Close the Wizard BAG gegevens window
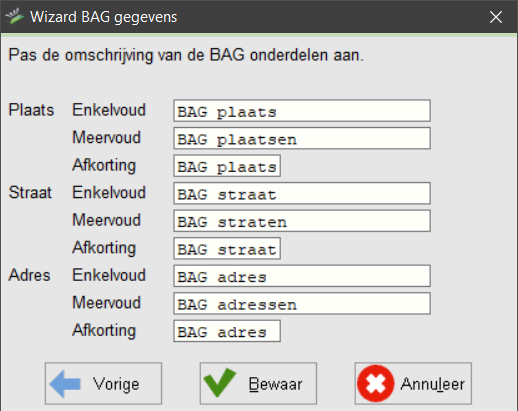The width and height of the screenshot is (518, 411). pyautogui.click(x=496, y=17)
